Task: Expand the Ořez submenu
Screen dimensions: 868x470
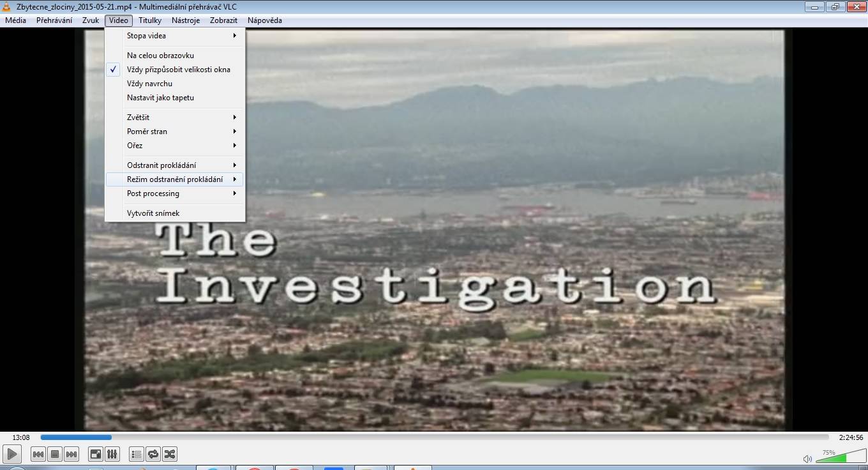Action: (x=175, y=146)
